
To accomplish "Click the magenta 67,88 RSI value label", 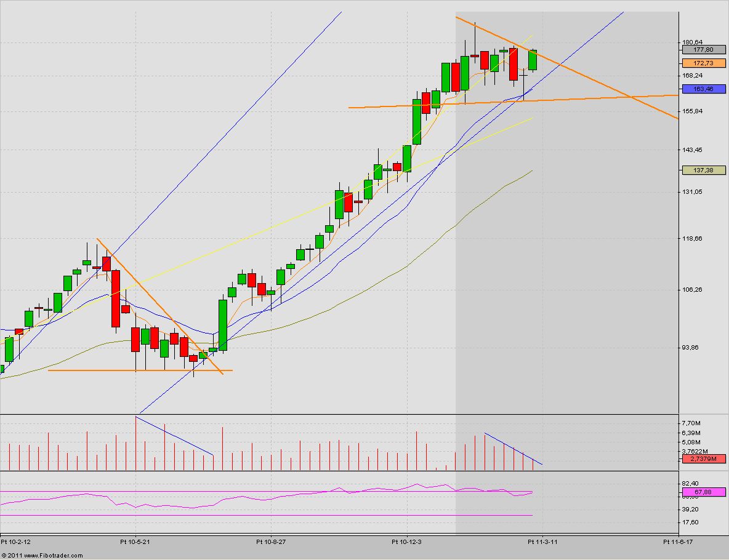I will pos(703,492).
